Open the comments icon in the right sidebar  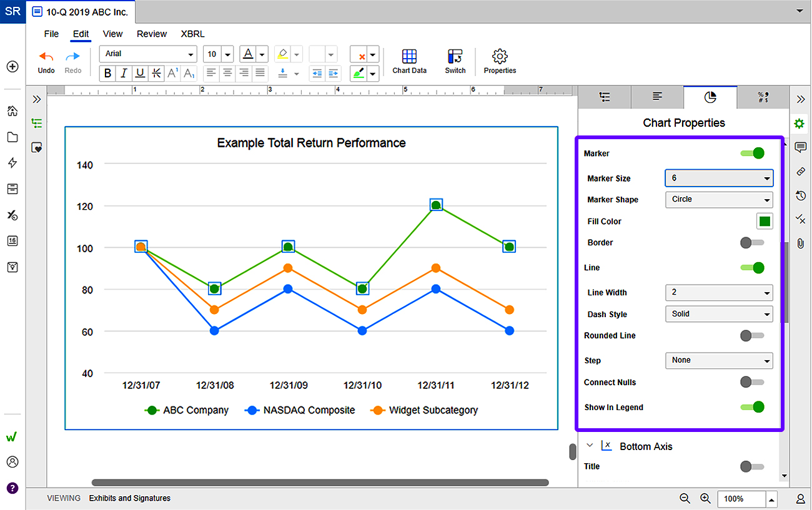pyautogui.click(x=800, y=147)
